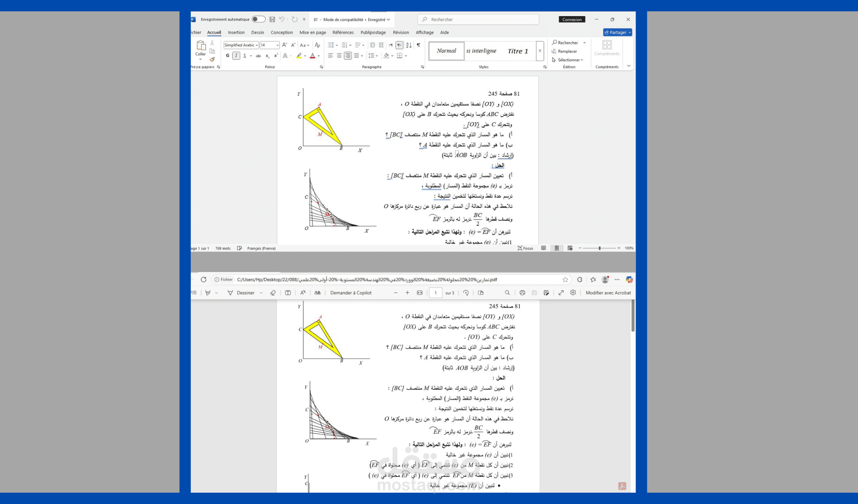
Task: Toggle the pilcrow show-formatting marks icon
Action: (x=418, y=45)
